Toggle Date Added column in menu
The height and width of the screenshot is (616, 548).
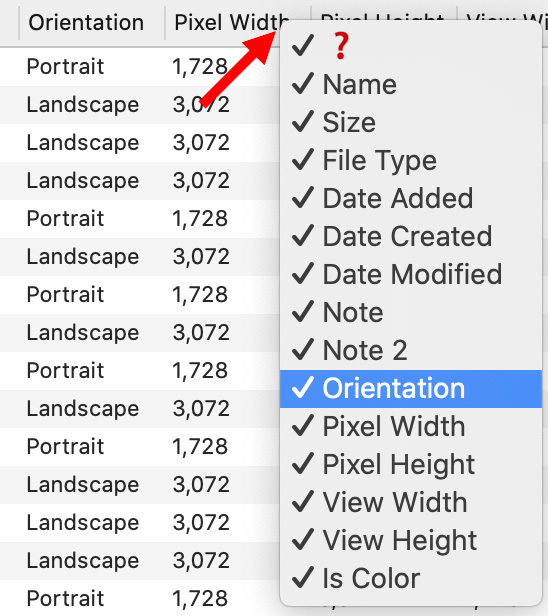pyautogui.click(x=411, y=198)
